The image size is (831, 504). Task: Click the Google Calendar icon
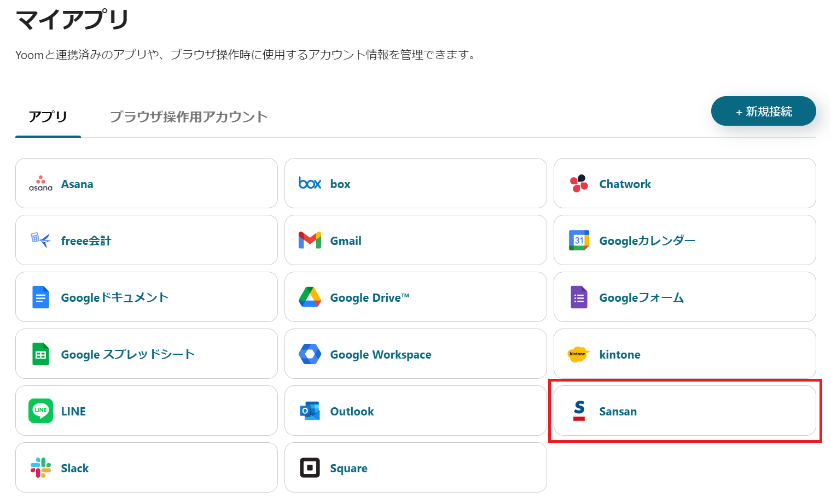(x=579, y=241)
